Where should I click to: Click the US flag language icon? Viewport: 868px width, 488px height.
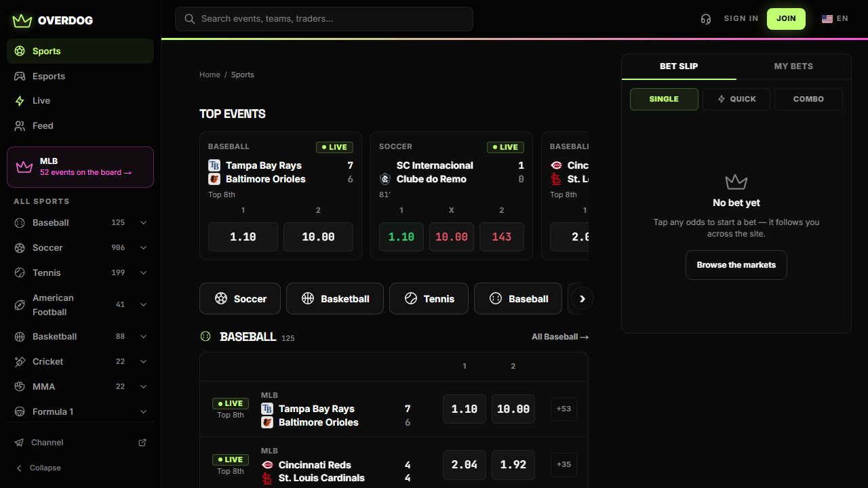827,19
